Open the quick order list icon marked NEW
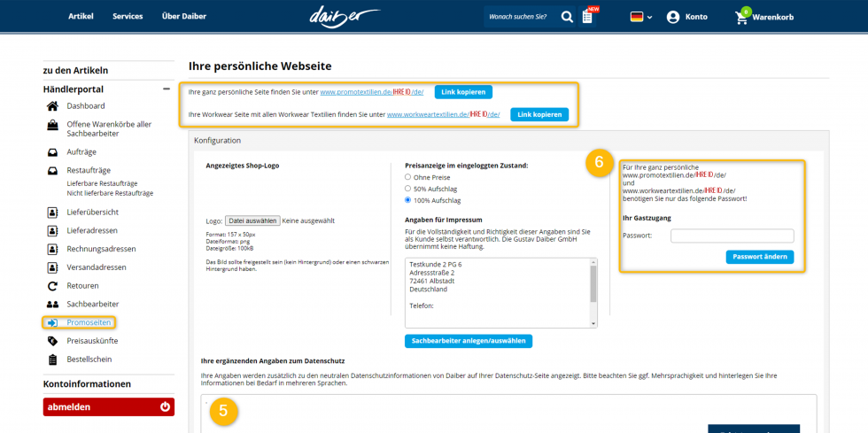Image resolution: width=868 pixels, height=433 pixels. pyautogui.click(x=588, y=17)
